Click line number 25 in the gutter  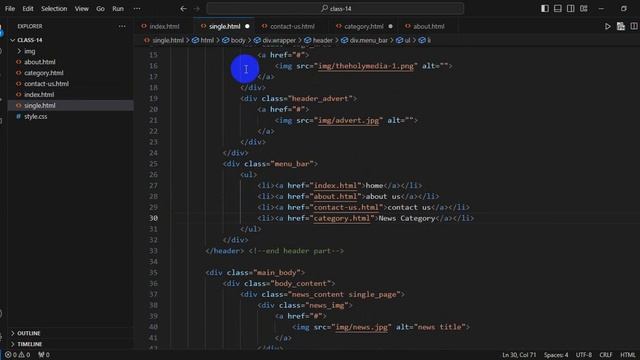pos(153,164)
